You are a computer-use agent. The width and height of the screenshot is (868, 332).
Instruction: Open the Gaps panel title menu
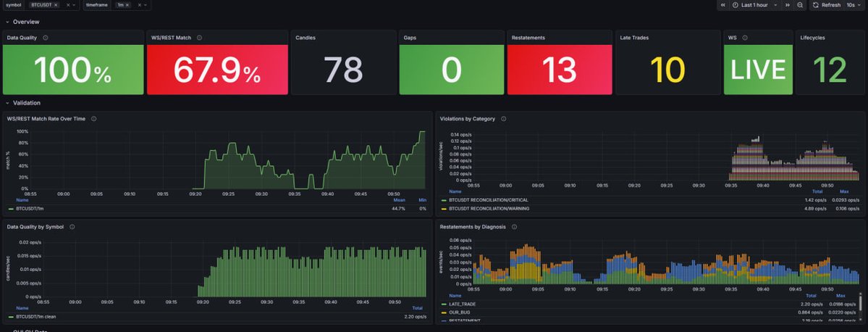click(x=410, y=38)
